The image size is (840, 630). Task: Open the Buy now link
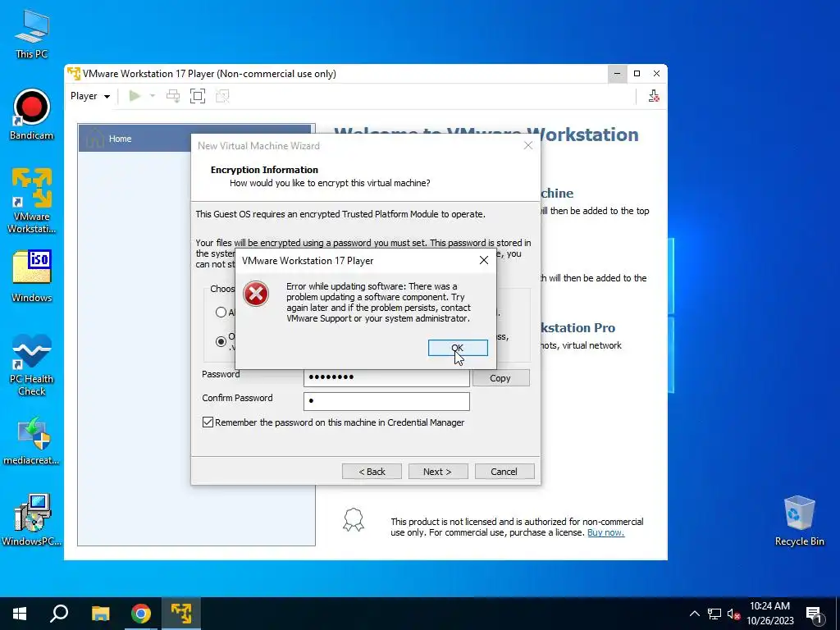click(606, 532)
